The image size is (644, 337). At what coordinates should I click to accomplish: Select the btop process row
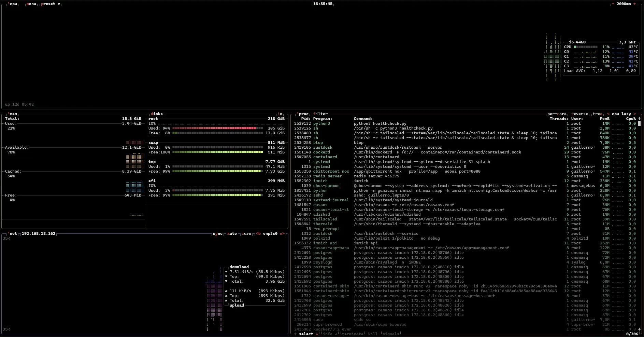(465, 143)
